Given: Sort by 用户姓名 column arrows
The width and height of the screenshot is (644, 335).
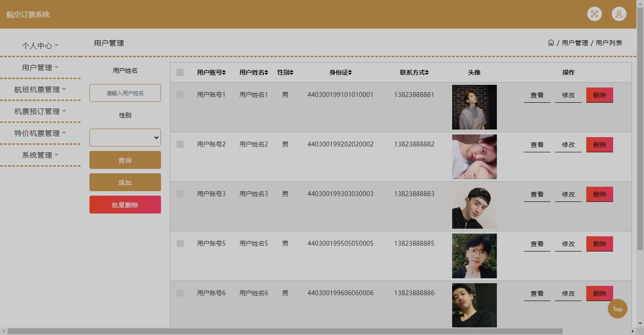Looking at the screenshot, I should click(x=267, y=72).
